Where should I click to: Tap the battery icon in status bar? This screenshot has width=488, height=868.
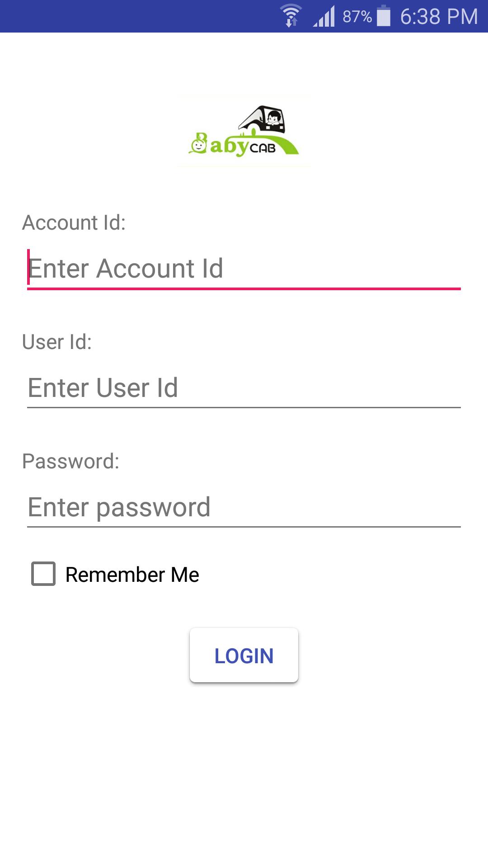pos(384,16)
